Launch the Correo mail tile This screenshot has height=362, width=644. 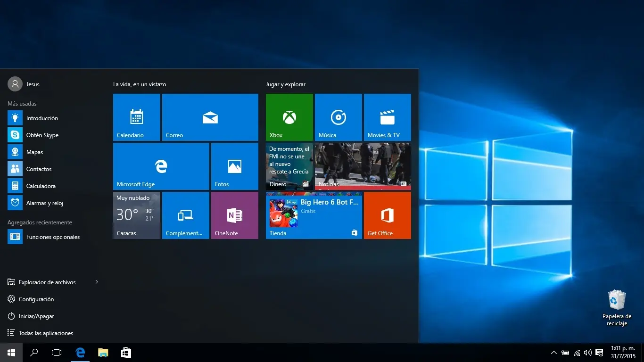[210, 117]
